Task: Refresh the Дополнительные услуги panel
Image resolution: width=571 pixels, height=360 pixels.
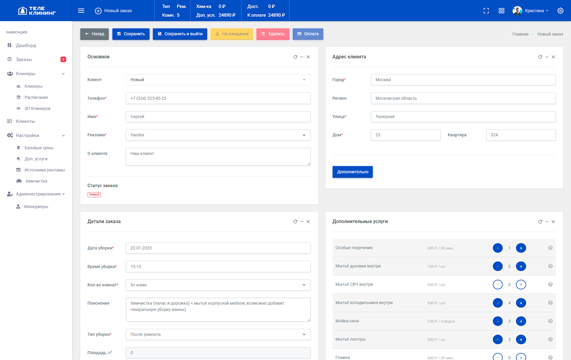Action: coord(540,221)
